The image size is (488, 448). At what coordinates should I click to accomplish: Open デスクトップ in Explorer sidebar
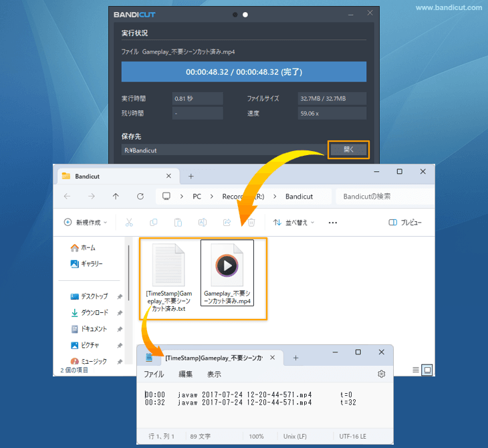pos(89,296)
